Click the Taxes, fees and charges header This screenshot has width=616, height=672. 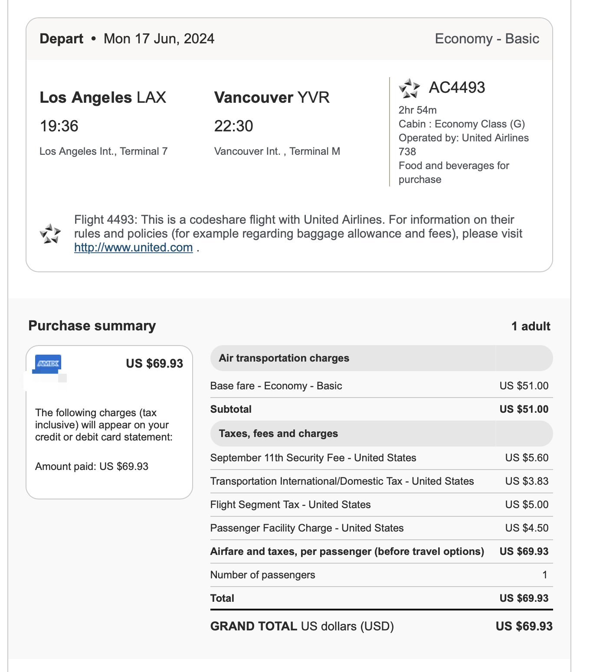(278, 434)
